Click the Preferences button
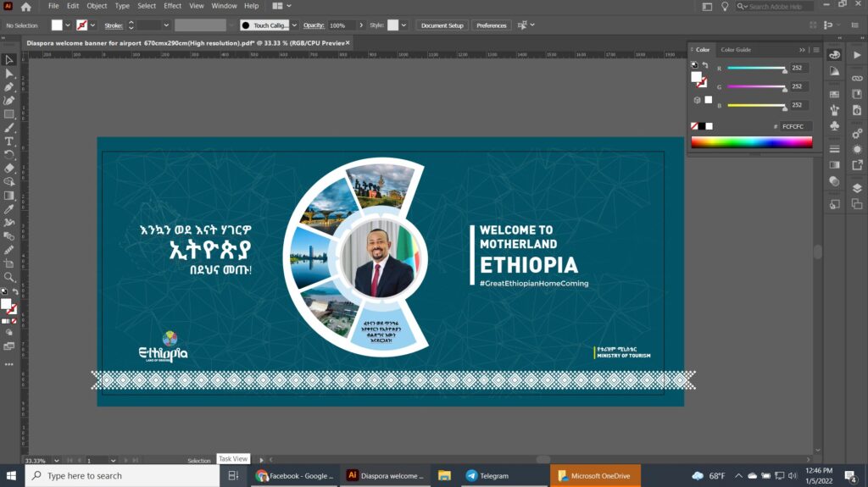Image resolution: width=868 pixels, height=487 pixels. [x=491, y=25]
